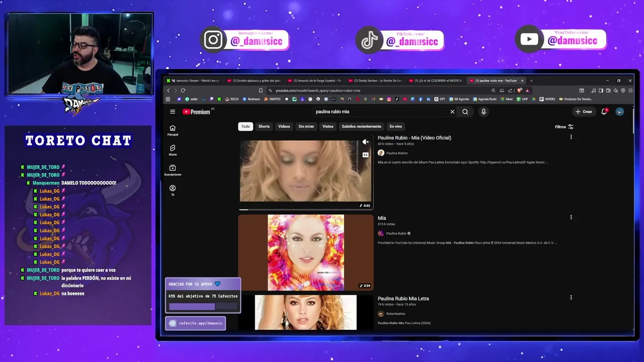Click the video preview progress bar
The image size is (644, 362).
pyautogui.click(x=306, y=209)
